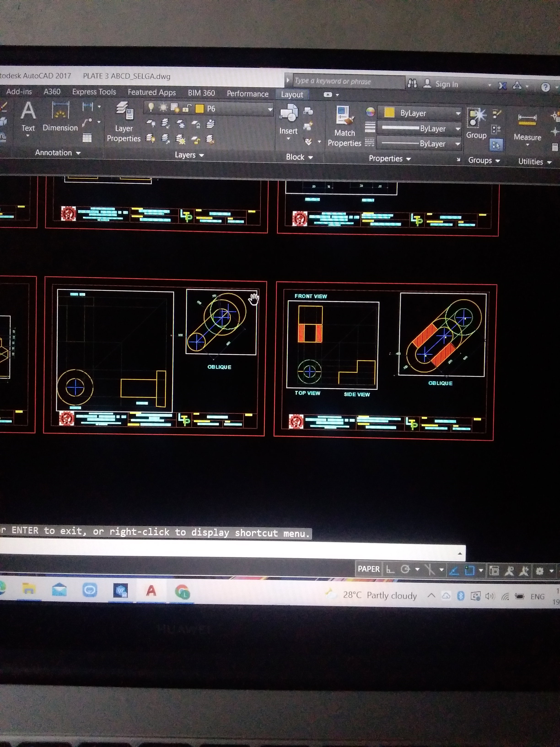The image size is (560, 747).
Task: Open workspace switching gear icon
Action: [x=540, y=571]
